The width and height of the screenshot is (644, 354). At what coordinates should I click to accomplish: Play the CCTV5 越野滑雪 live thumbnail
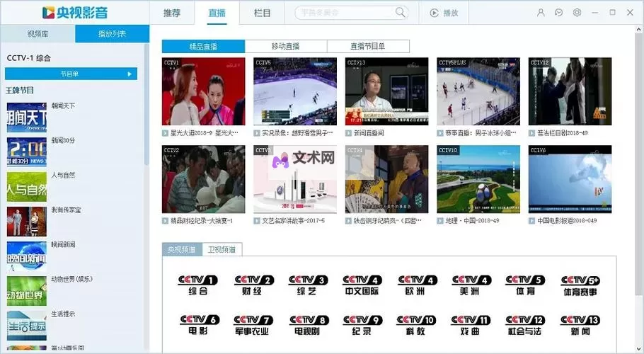point(295,91)
